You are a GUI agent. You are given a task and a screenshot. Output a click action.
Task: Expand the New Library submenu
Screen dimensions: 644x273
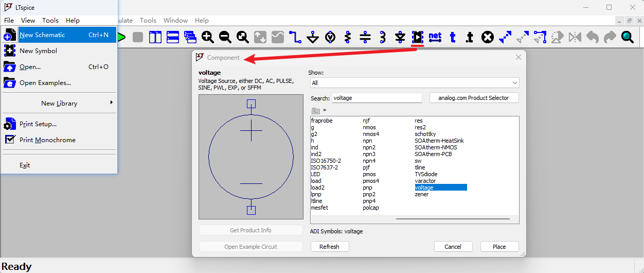click(x=59, y=103)
